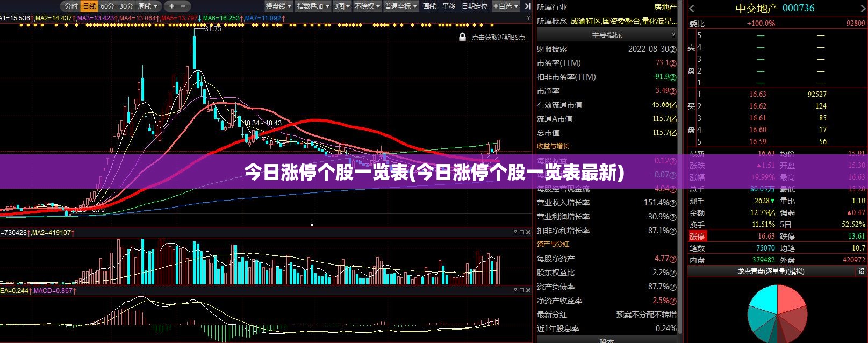Go to next stock arrow
868x343 pixels.
863,9
